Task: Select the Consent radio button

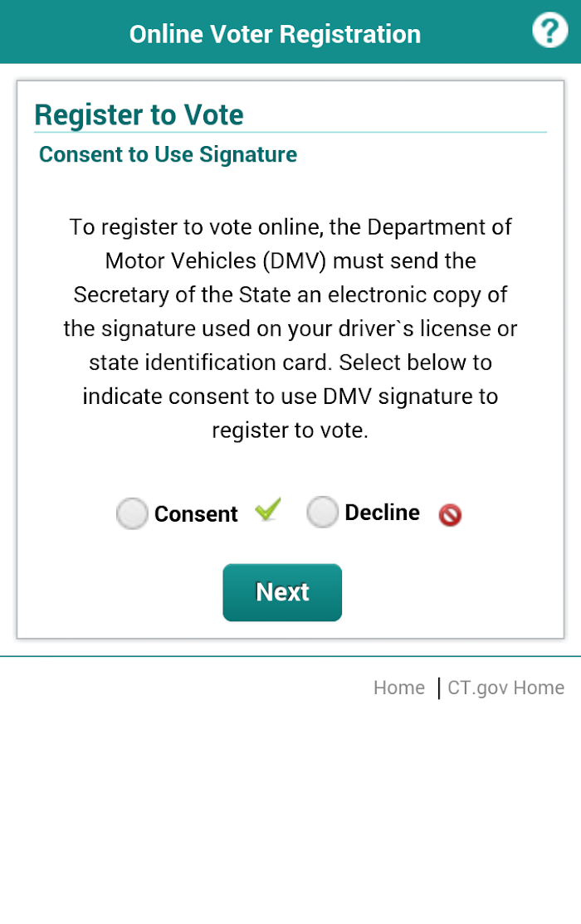Action: point(132,513)
